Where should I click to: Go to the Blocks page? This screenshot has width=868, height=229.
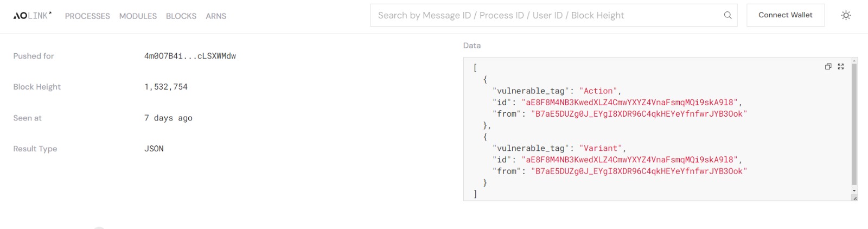click(181, 16)
